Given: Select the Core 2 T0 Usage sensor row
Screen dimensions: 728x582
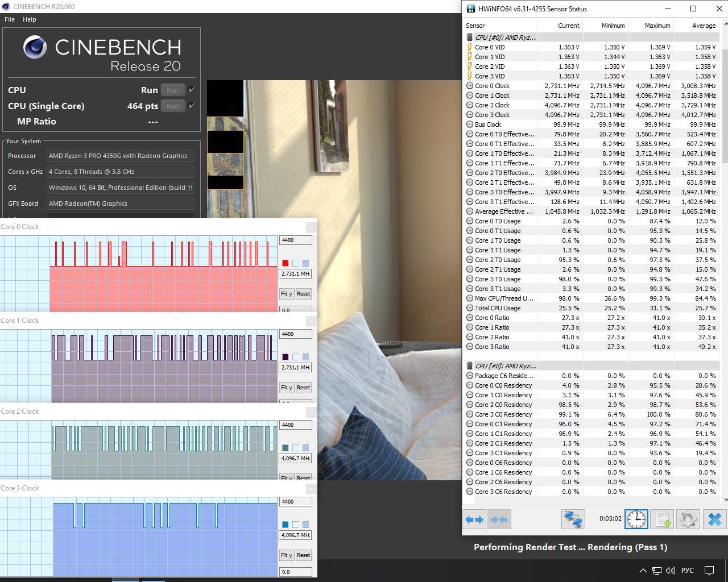Looking at the screenshot, I should pos(591,260).
